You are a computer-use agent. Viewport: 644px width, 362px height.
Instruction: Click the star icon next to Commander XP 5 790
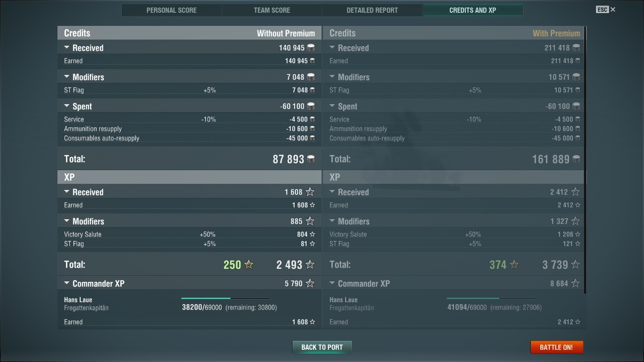tap(310, 283)
